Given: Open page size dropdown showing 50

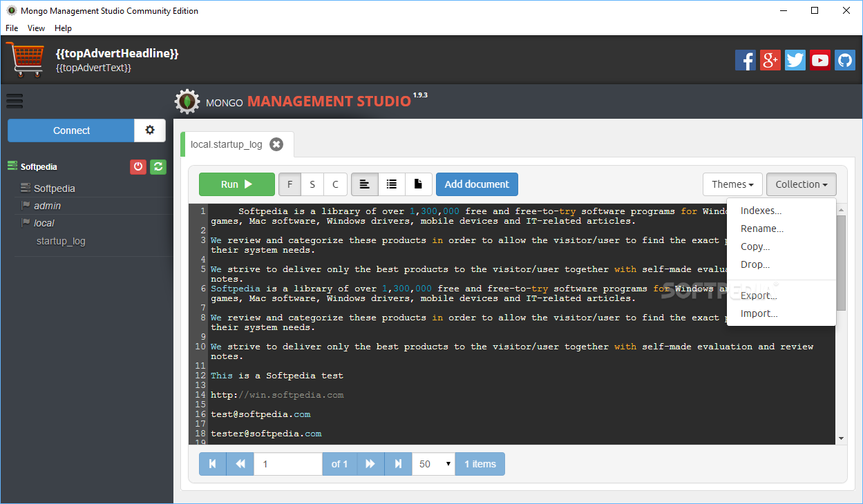Looking at the screenshot, I should [433, 464].
